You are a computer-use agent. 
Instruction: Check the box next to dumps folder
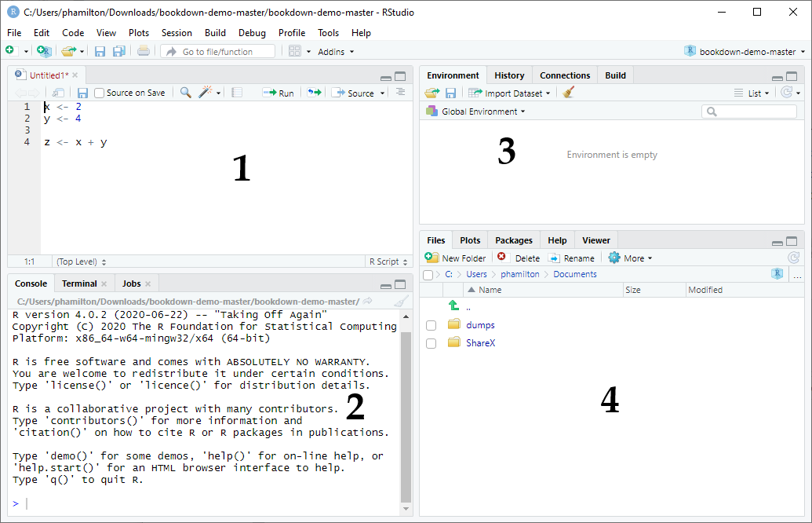(x=431, y=325)
